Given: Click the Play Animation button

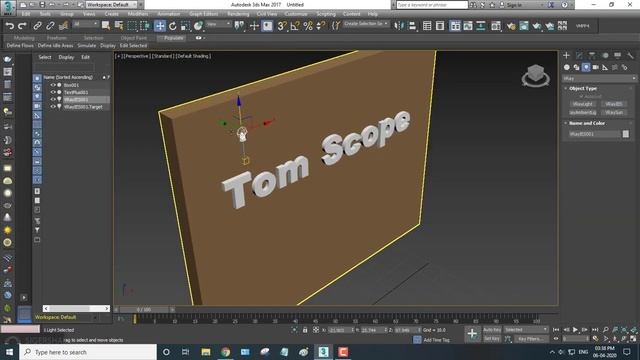Looking at the screenshot, I should pos(575,329).
